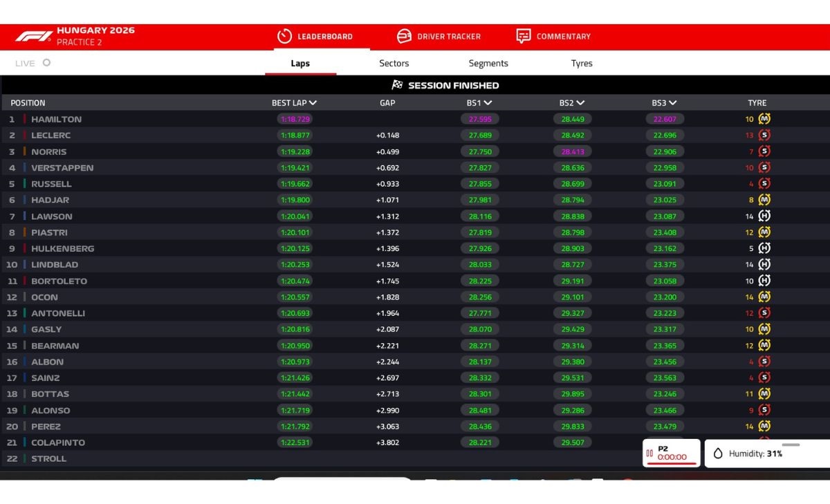This screenshot has width=830, height=504.
Task: Expand the BEST LAP column dropdown
Action: click(313, 102)
